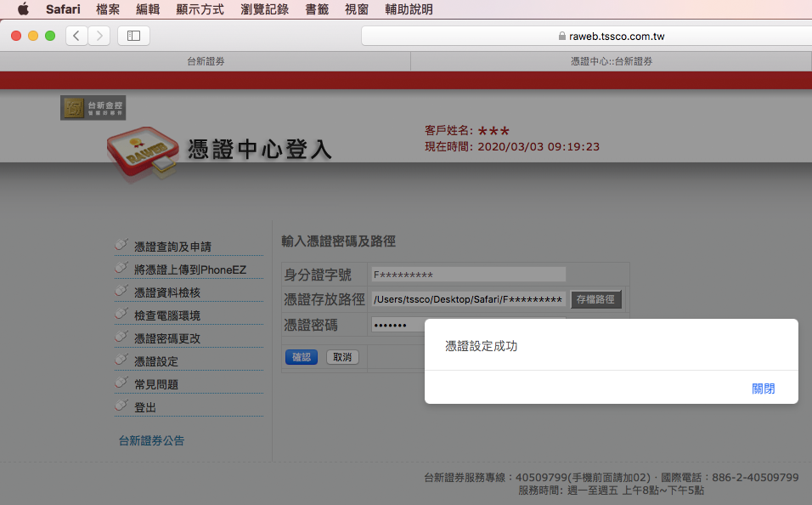Open the 檔案 menu
Viewport: 812px width, 505px height.
coord(108,9)
